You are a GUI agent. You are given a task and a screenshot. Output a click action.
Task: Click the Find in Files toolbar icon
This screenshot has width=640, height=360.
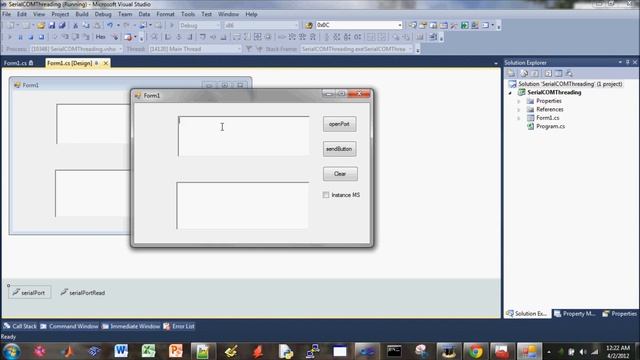[x=309, y=25]
